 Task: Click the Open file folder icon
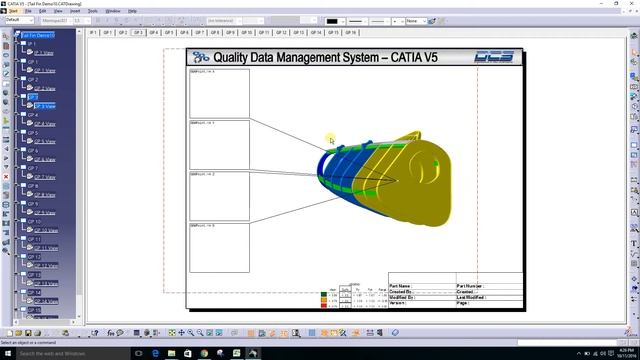pos(19,333)
